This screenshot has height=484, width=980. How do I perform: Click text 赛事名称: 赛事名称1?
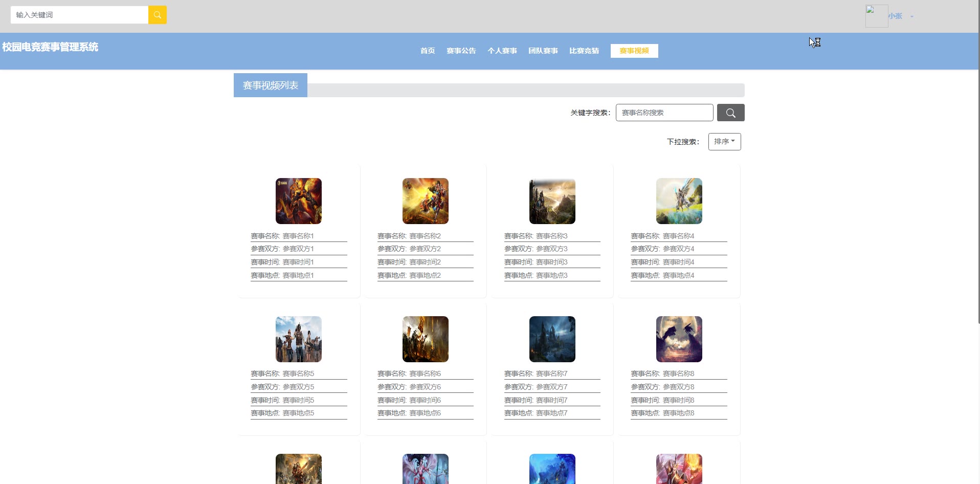pyautogui.click(x=282, y=236)
